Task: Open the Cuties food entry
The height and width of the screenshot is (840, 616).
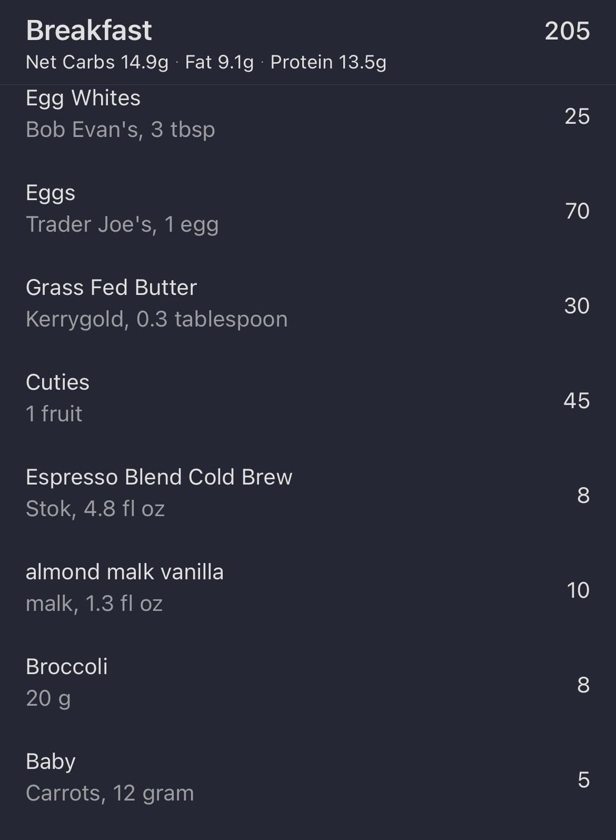Action: 58,382
